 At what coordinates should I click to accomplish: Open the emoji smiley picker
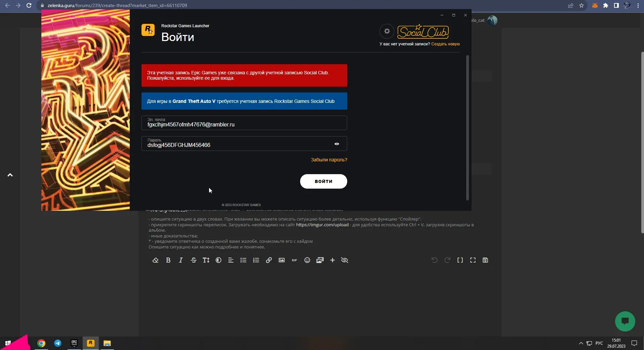pos(307,260)
